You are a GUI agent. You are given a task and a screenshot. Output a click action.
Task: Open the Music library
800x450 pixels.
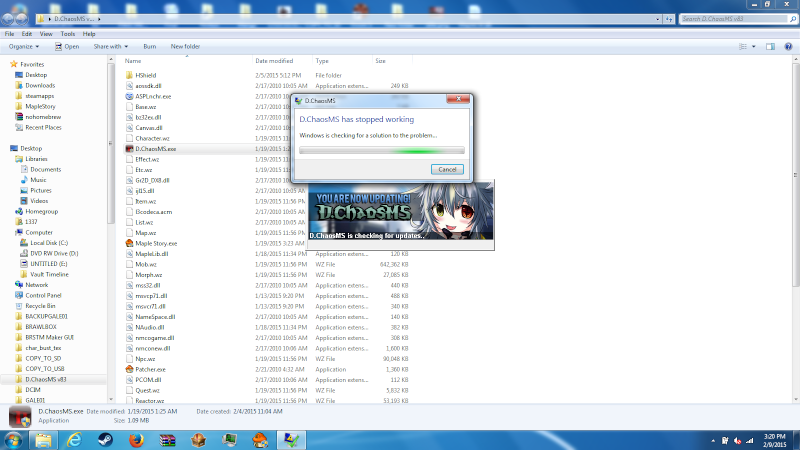pos(38,180)
